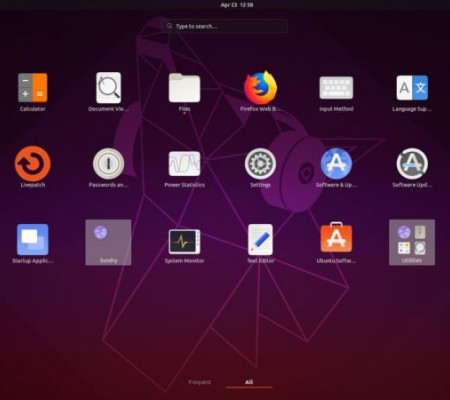
Task: Open the Sundry app folder
Action: click(108, 242)
